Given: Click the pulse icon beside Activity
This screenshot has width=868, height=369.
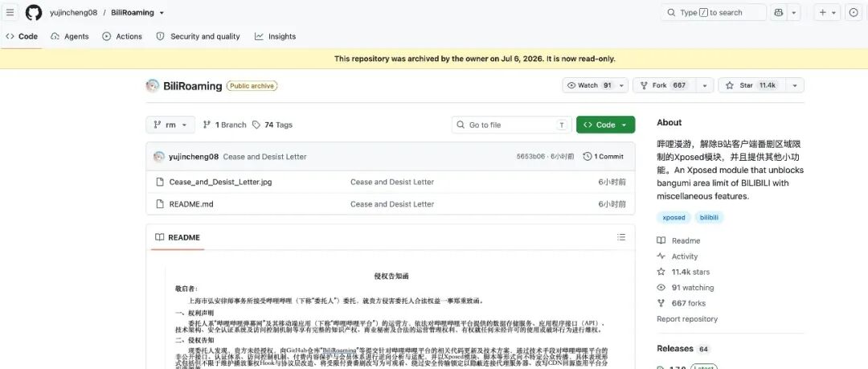Looking at the screenshot, I should pyautogui.click(x=661, y=256).
